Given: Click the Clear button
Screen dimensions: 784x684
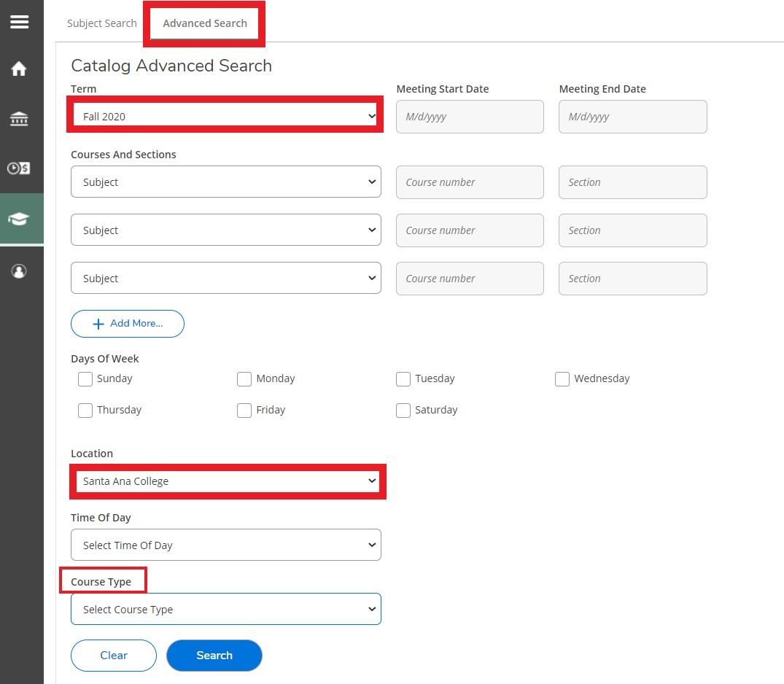Looking at the screenshot, I should tap(114, 656).
